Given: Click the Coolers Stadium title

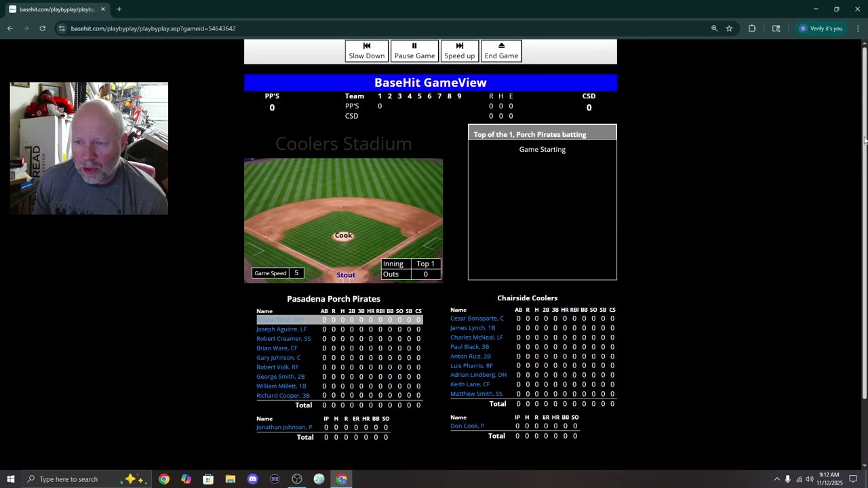Looking at the screenshot, I should click(343, 144).
